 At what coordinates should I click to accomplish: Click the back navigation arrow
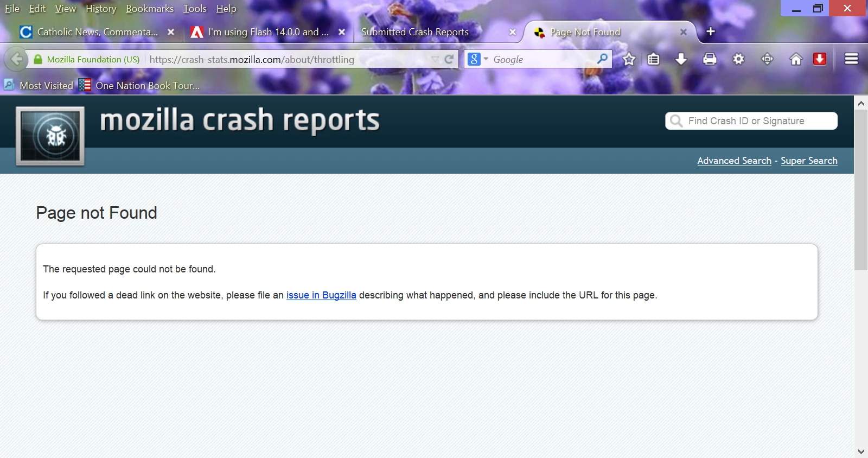(x=17, y=59)
